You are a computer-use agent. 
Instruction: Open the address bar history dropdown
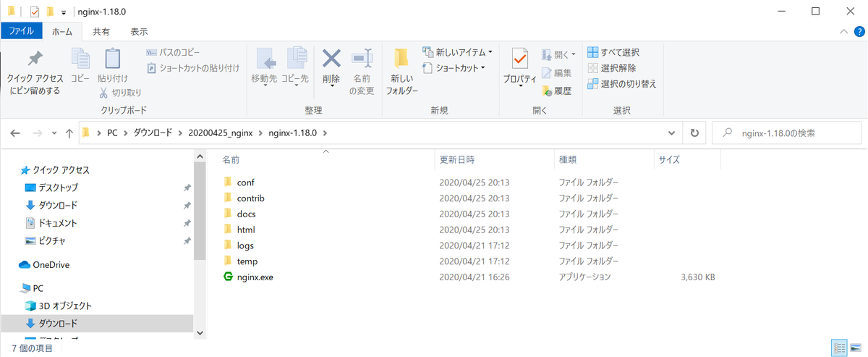672,133
